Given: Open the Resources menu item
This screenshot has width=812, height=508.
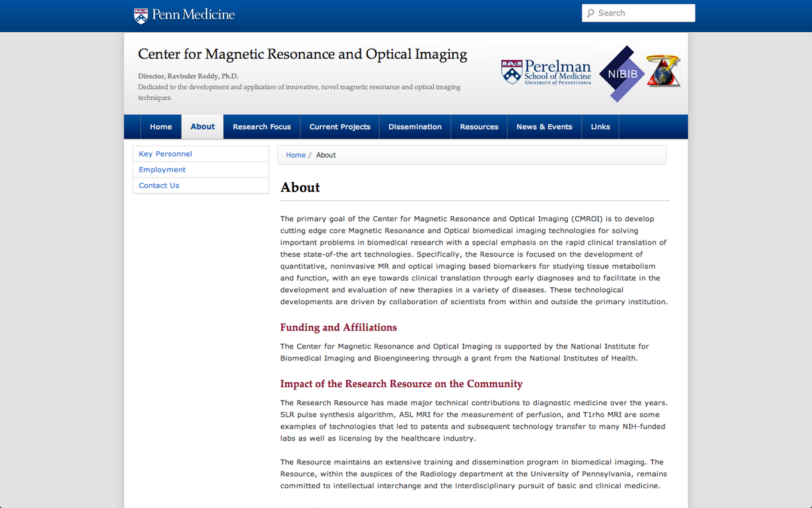Looking at the screenshot, I should (x=479, y=127).
